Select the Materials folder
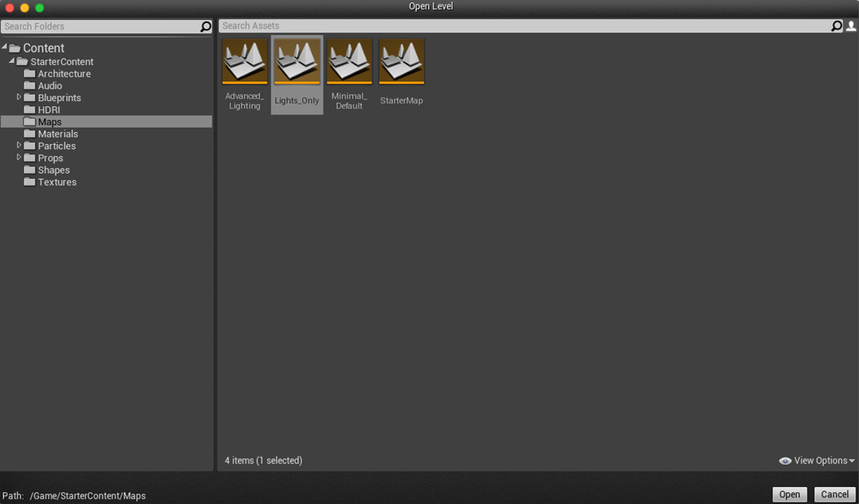 (x=58, y=134)
